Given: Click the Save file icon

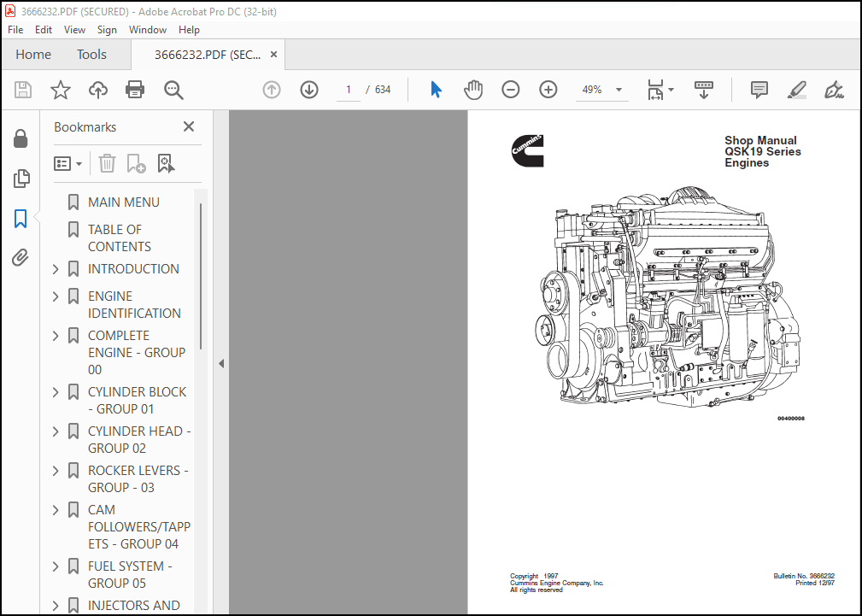Looking at the screenshot, I should (23, 90).
